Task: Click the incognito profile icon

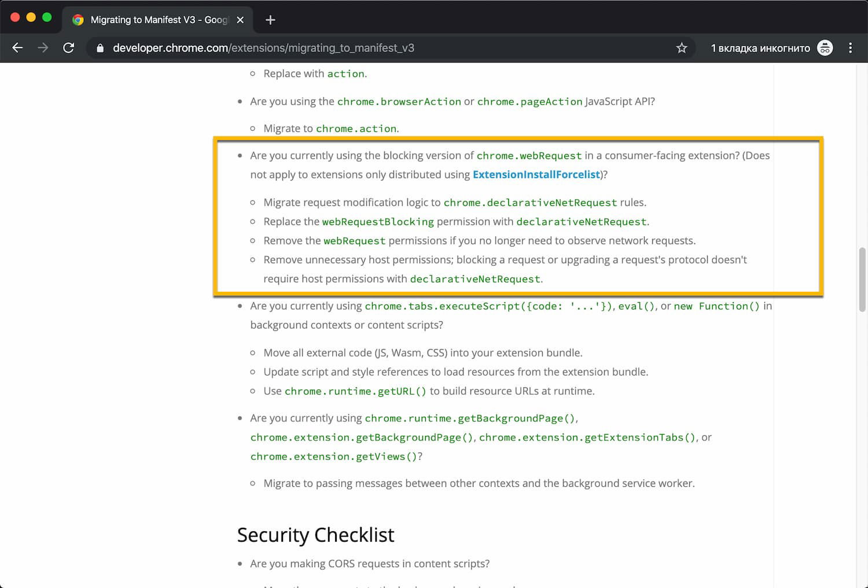Action: (x=825, y=48)
